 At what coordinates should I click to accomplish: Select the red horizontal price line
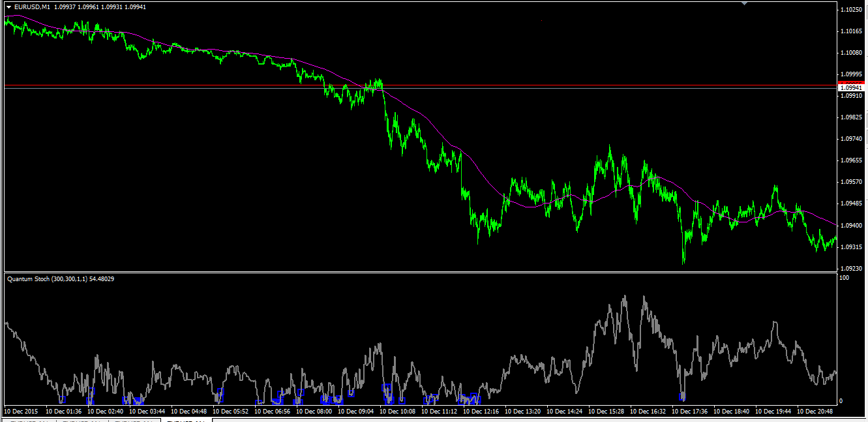[420, 85]
